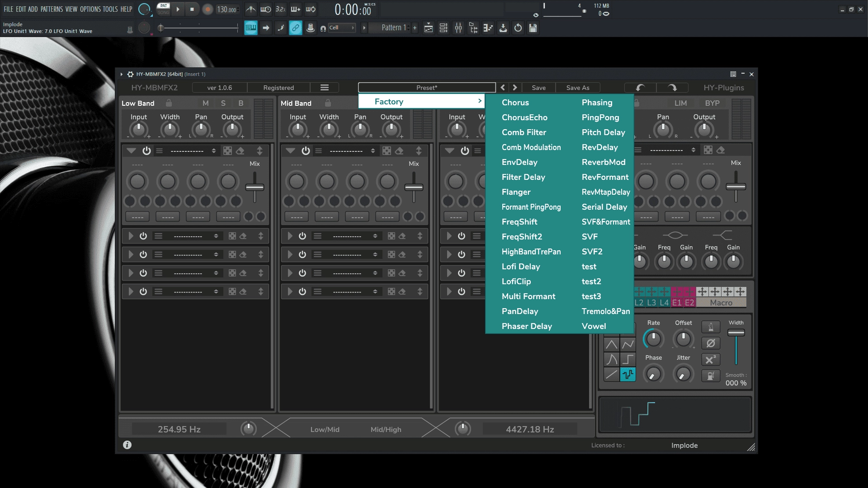868x488 pixels.
Task: Toggle power on Low Band first effect slot
Action: 146,150
